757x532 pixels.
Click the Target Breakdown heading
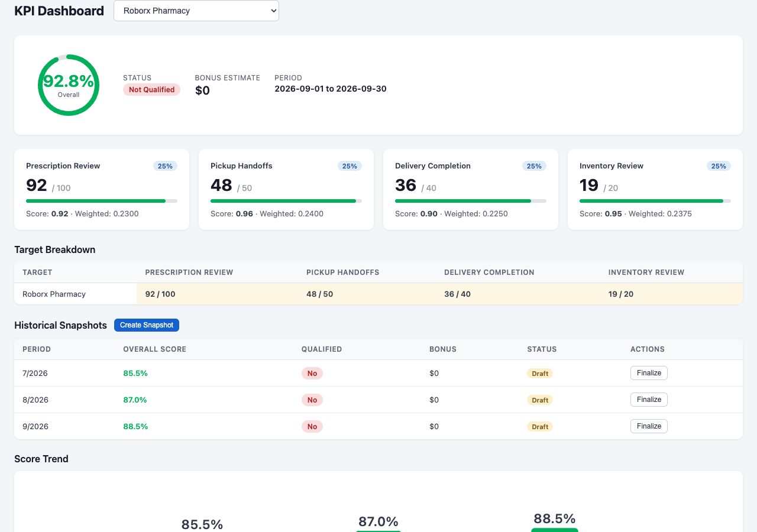[55, 249]
